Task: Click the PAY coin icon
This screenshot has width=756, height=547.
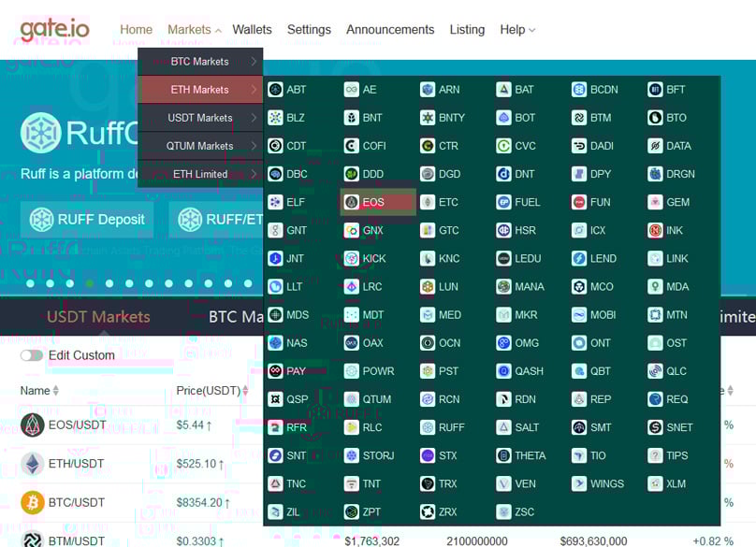Action: click(275, 371)
